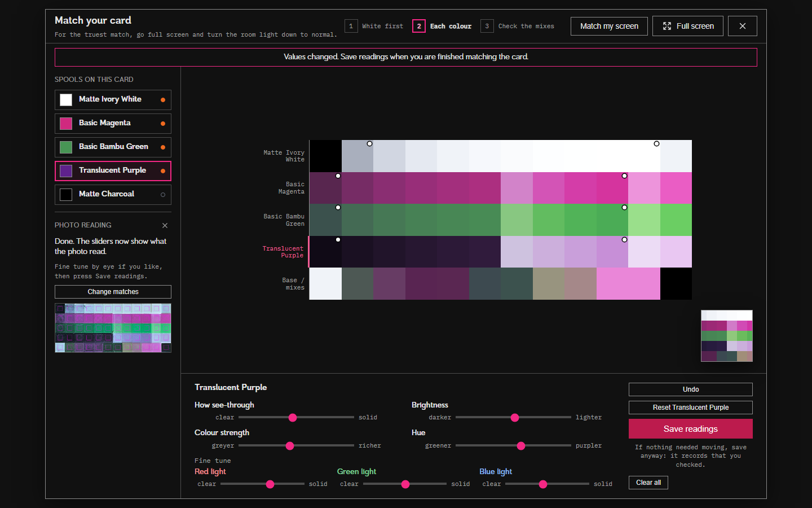Click the 'Values changed' notice text

406,57
